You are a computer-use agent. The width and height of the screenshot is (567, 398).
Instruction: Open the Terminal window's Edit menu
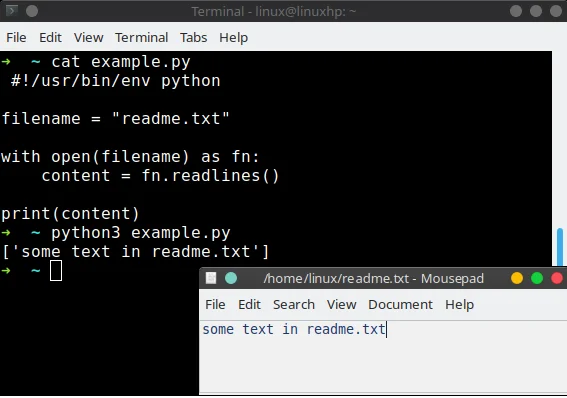(50, 38)
